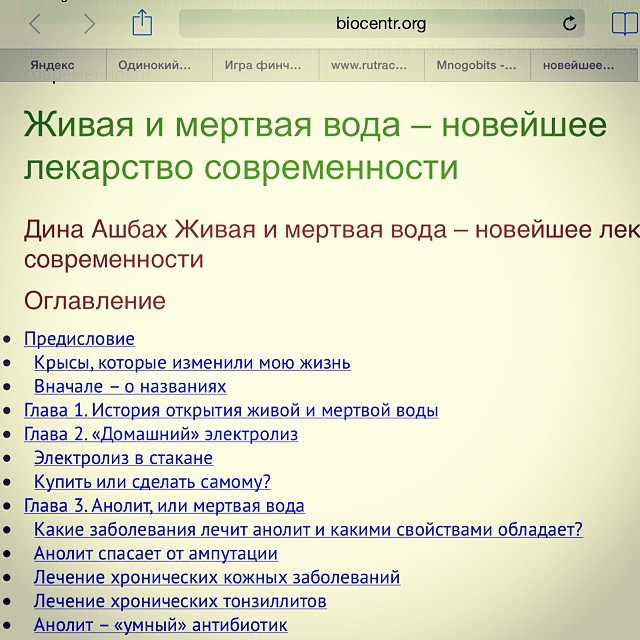This screenshot has width=640, height=640.
Task: Open Анолит – «умный» антибиотик link
Action: [x=161, y=625]
